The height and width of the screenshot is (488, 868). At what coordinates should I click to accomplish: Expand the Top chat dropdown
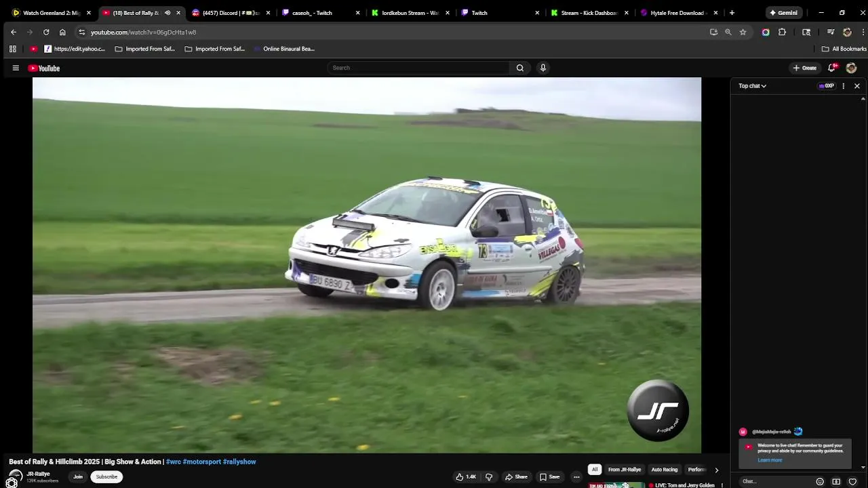752,86
